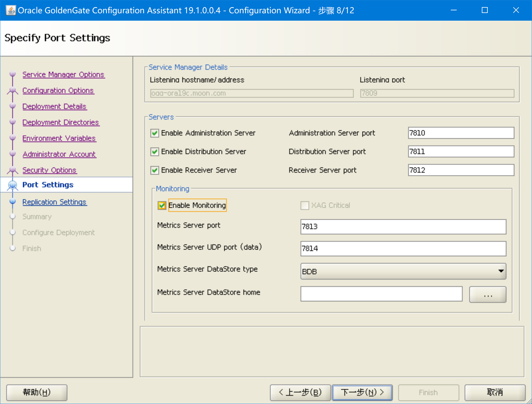Click the Port Settings step icon
The width and height of the screenshot is (532, 404).
click(12, 185)
